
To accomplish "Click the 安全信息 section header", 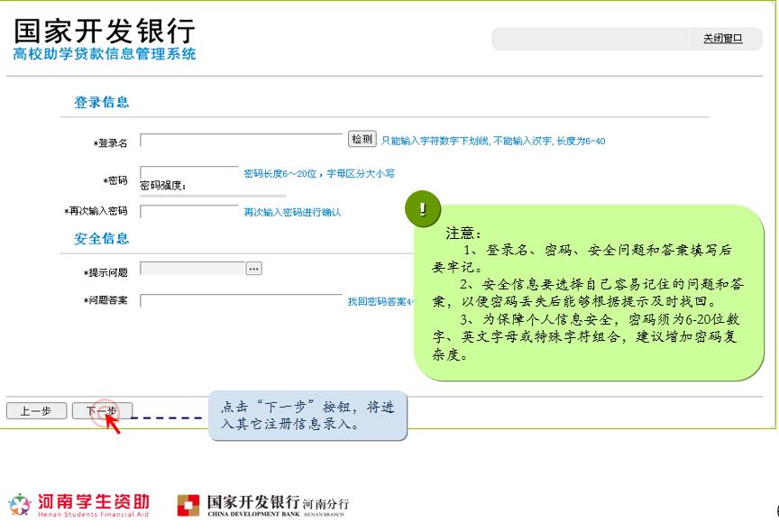I will 102,237.
